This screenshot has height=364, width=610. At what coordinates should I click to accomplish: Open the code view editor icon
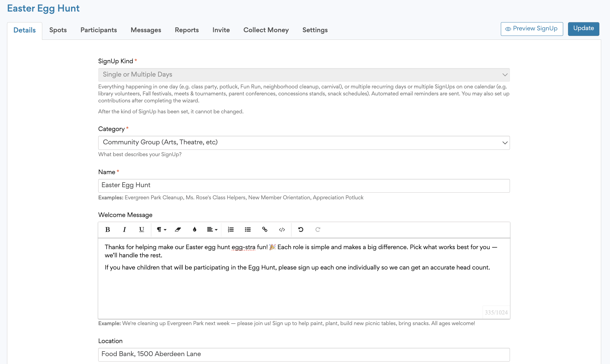pos(282,230)
